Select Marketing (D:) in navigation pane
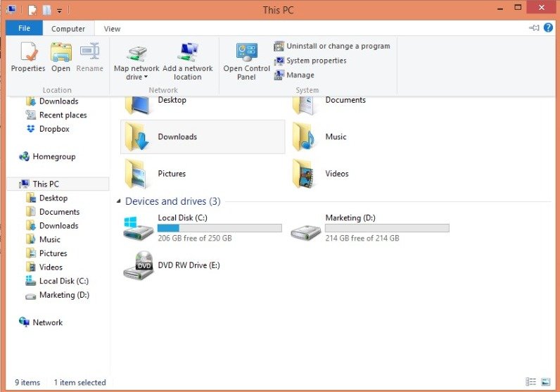The height and width of the screenshot is (392, 560). click(x=58, y=295)
